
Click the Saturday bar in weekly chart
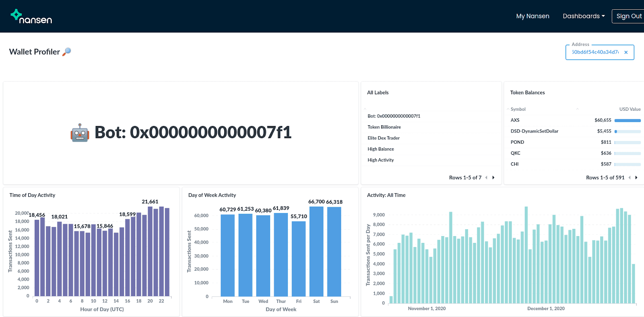316,251
